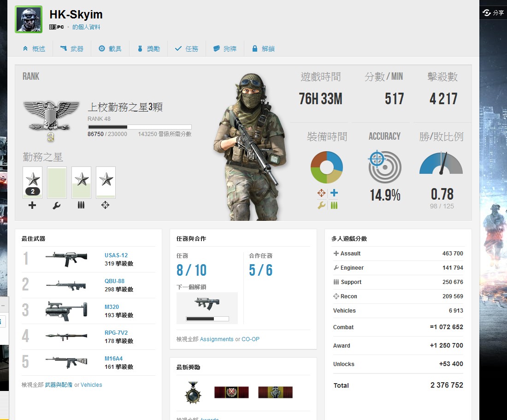Screen dimensions: 507x420
Task: Click the 76H 33M play time value
Action: [320, 99]
